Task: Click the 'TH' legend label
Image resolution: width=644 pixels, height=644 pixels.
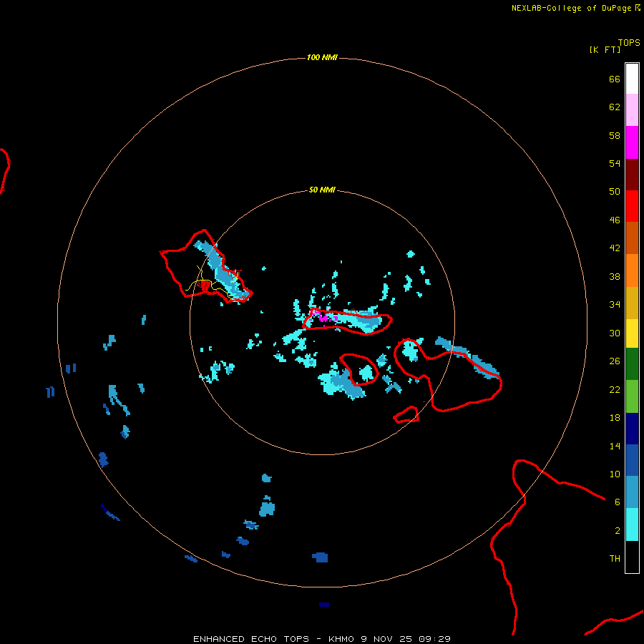Action: pos(615,559)
